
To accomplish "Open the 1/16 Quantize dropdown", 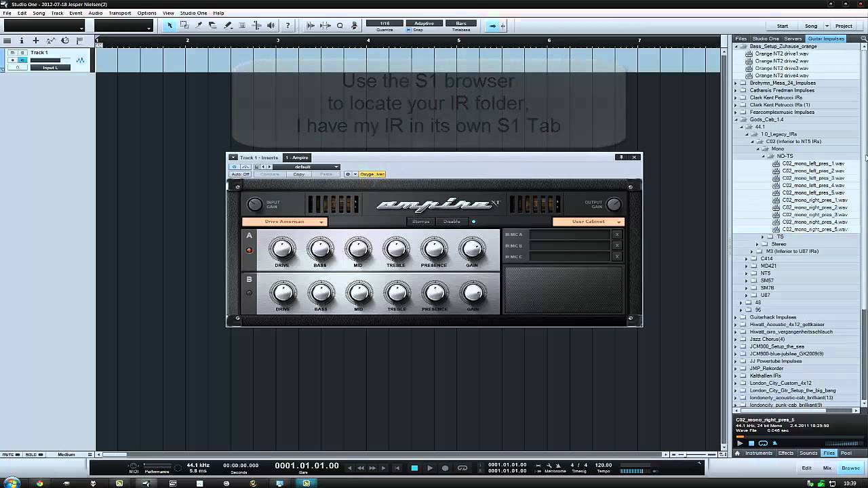I will click(384, 24).
